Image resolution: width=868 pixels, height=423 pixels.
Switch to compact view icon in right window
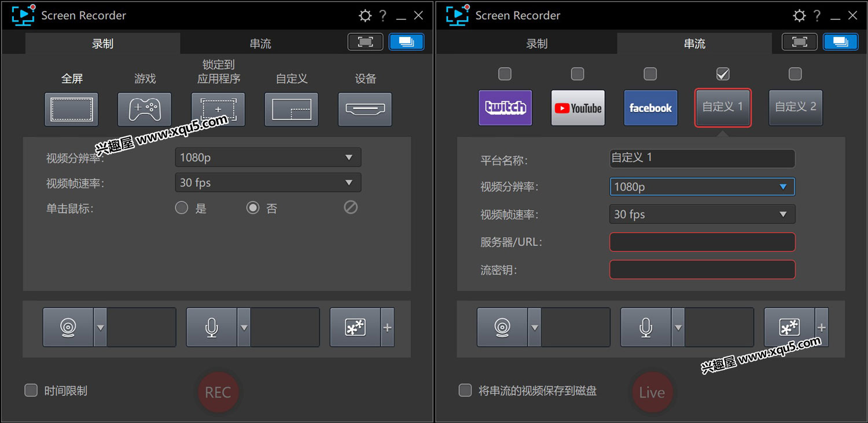(799, 42)
